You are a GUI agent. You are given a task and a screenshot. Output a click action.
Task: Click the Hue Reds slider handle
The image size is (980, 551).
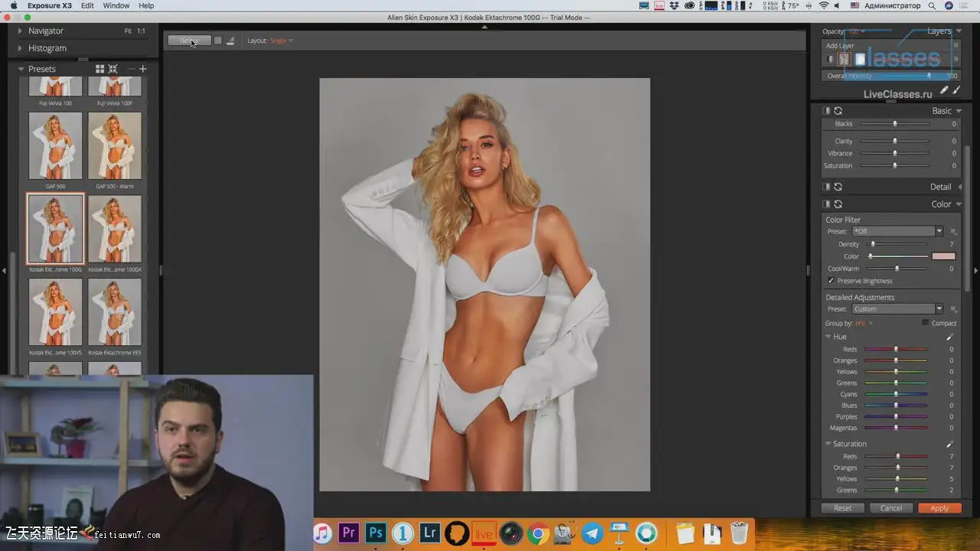pyautogui.click(x=896, y=349)
